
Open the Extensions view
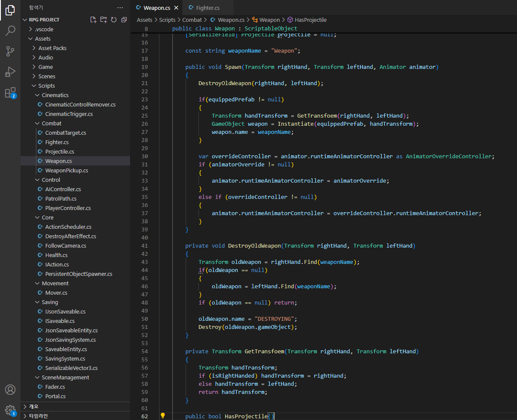click(x=10, y=93)
